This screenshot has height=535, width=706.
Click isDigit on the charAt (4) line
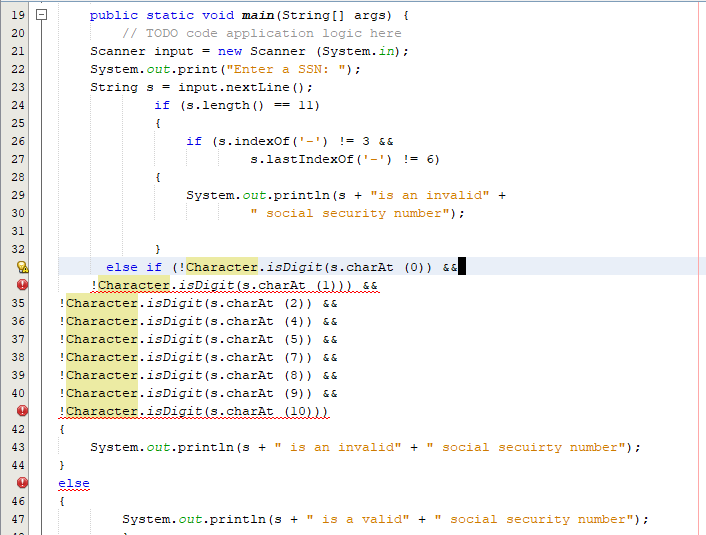175,322
